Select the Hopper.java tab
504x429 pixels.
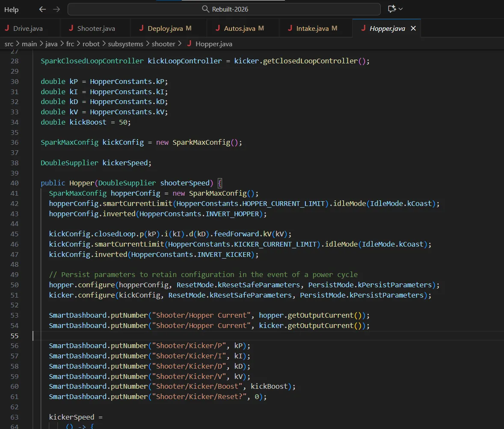[387, 29]
